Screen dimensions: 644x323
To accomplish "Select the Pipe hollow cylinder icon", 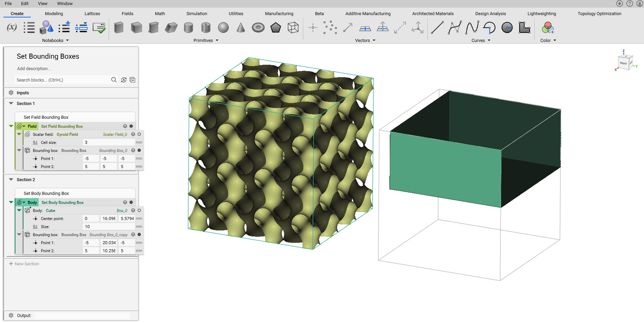I will pyautogui.click(x=206, y=28).
